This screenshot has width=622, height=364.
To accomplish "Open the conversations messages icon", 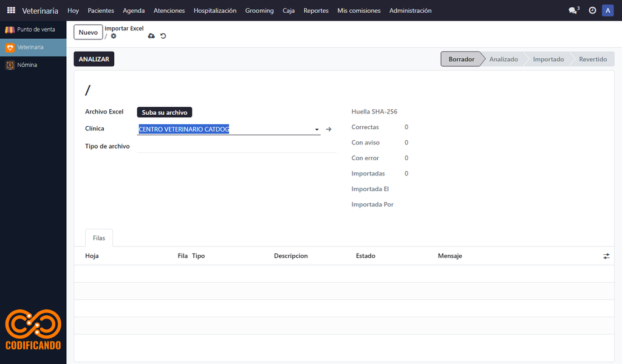I will 573,10.
